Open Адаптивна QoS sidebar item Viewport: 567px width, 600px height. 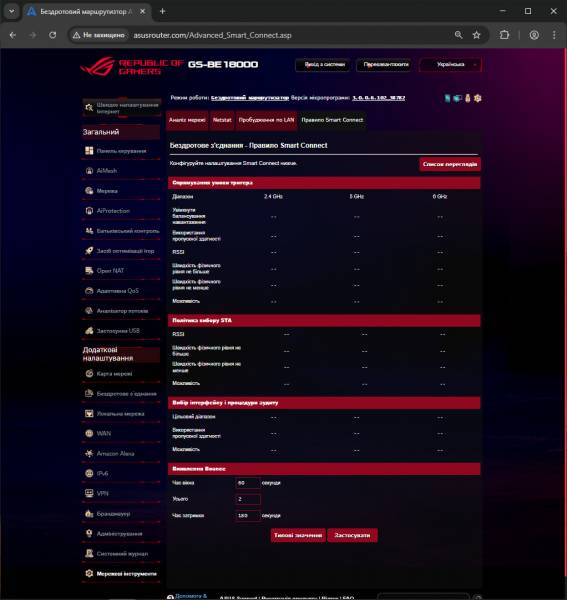121,291
